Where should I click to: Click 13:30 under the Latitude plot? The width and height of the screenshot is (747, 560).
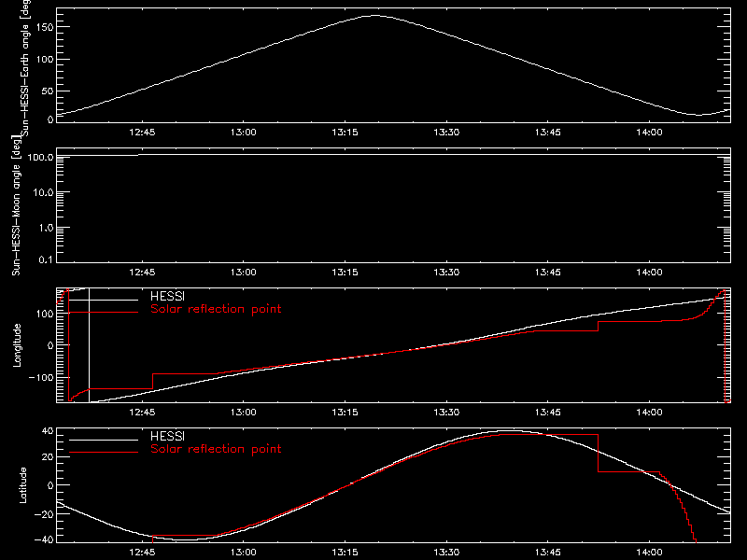click(x=446, y=553)
